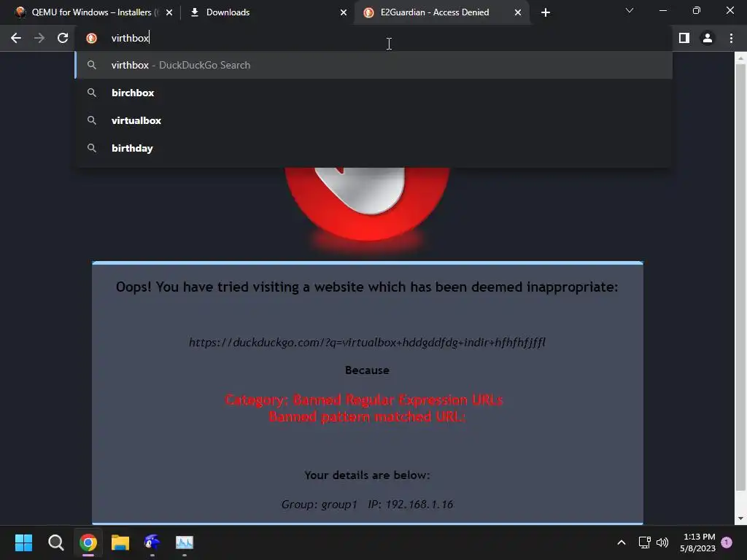The height and width of the screenshot is (560, 747).
Task: Click DuckDuckGo icon in address bar
Action: (x=91, y=38)
